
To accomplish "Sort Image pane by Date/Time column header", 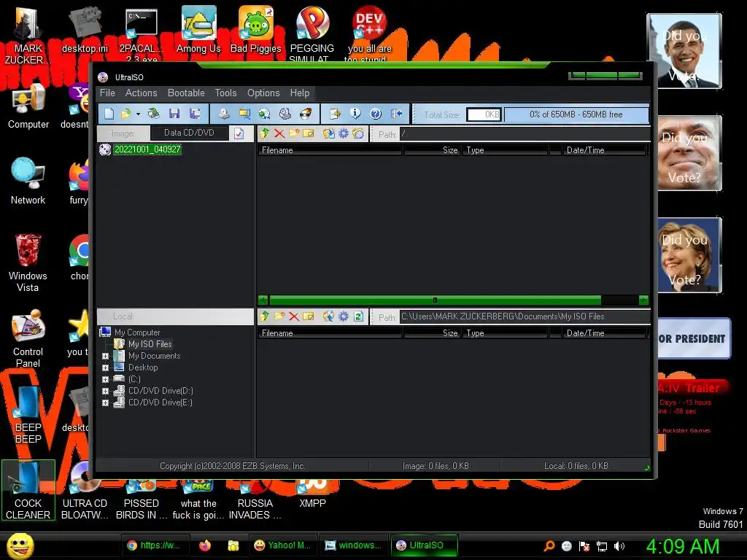I will (x=604, y=150).
